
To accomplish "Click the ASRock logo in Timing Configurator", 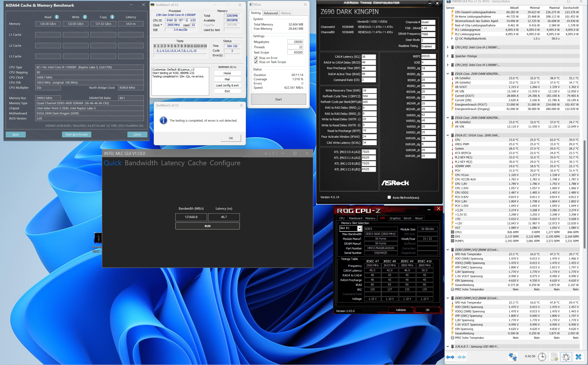I will [395, 183].
